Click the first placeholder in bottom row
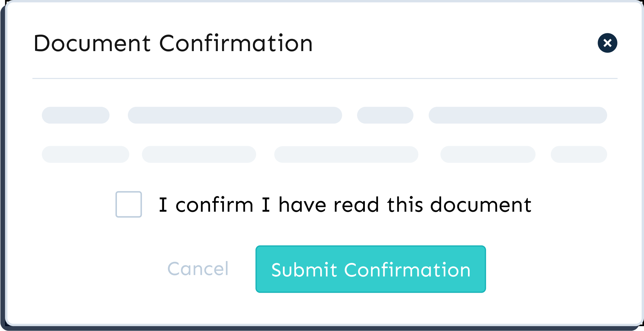The width and height of the screenshot is (644, 331). (x=85, y=154)
